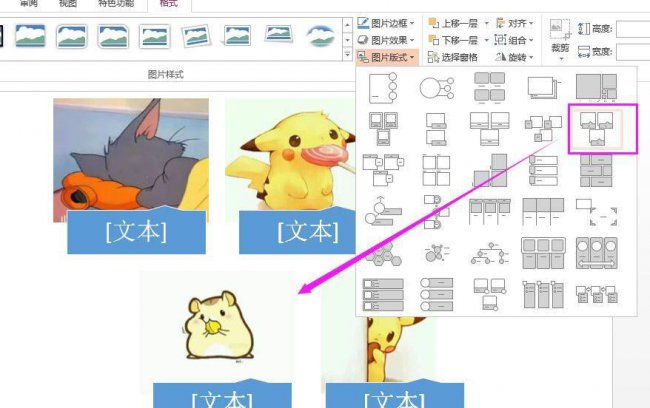Pick the four white squares grid layout
Viewport: 650px width, 408px height.
[x=436, y=170]
